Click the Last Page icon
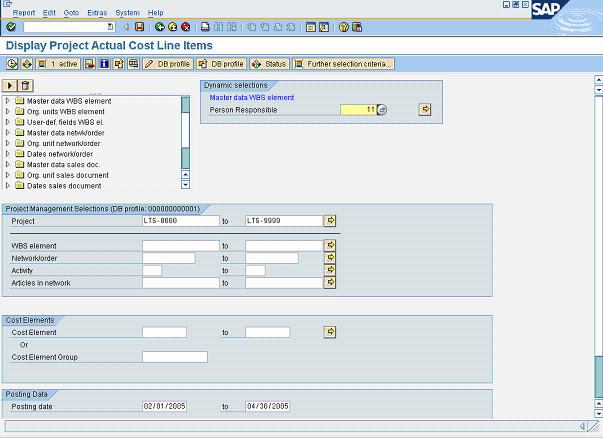This screenshot has width=603, height=438. point(291,27)
